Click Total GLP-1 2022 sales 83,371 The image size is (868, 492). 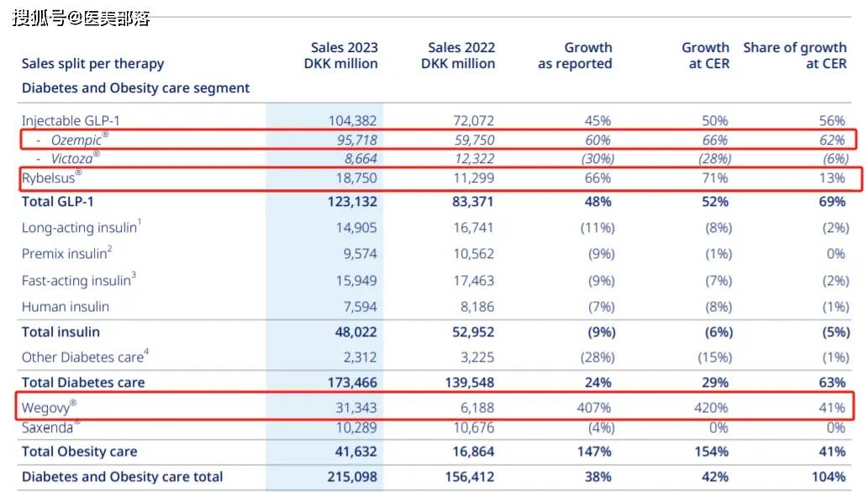(x=472, y=202)
